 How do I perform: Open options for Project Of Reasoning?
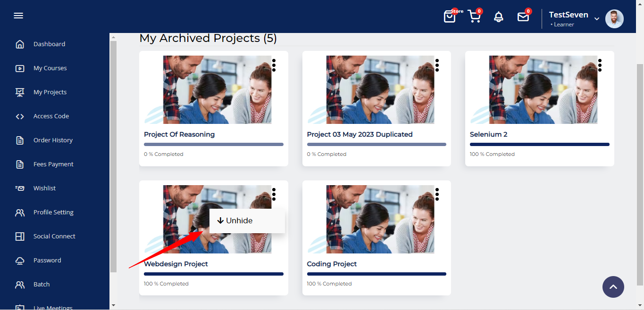tap(274, 65)
